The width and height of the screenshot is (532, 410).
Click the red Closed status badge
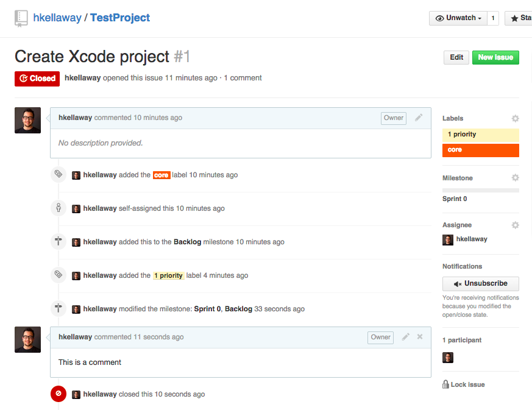click(x=37, y=79)
